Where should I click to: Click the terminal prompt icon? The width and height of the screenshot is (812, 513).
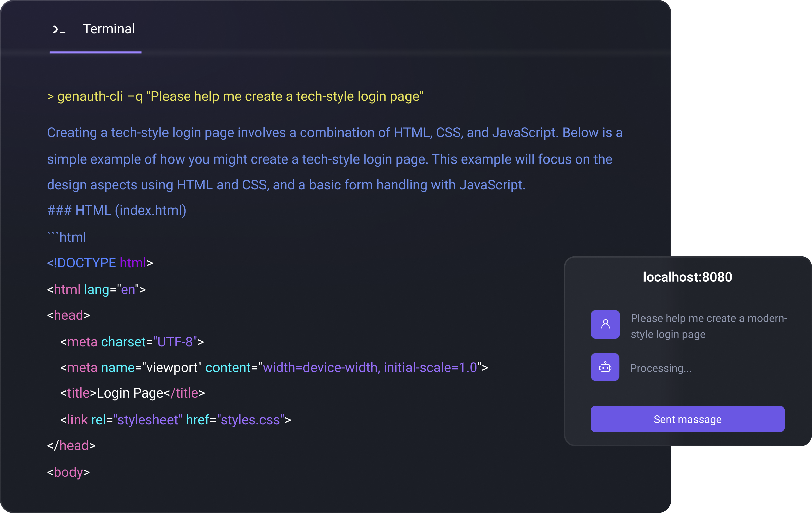click(59, 29)
